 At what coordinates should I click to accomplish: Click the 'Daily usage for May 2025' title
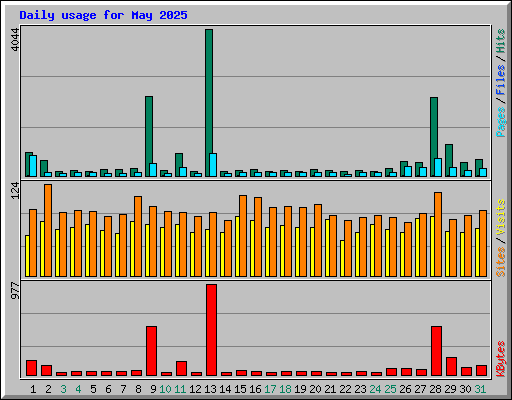click(103, 15)
